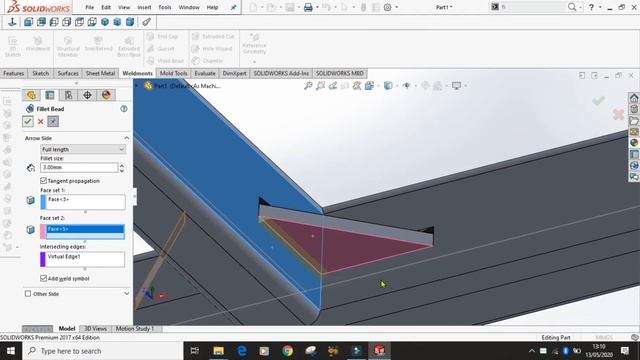Open the ConfigurationManager tab icon
640x360 pixels.
point(69,95)
